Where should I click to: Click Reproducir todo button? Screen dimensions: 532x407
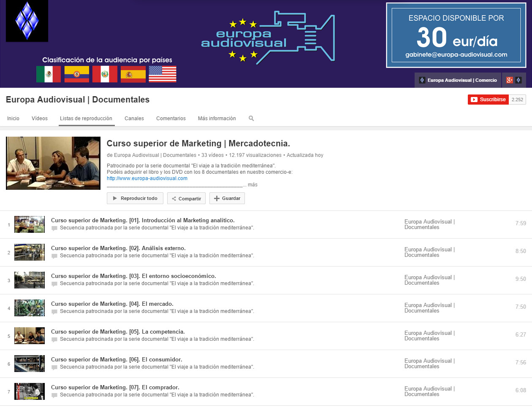coord(135,198)
